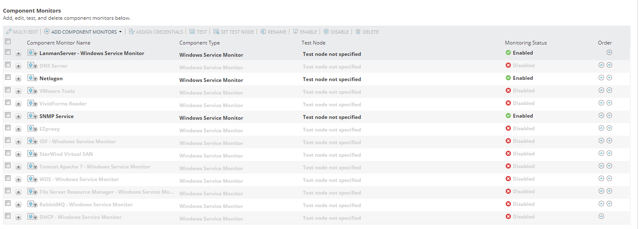Click Tomcat Apache 7 monitor name
This screenshot has height=229, width=644.
coord(95,167)
